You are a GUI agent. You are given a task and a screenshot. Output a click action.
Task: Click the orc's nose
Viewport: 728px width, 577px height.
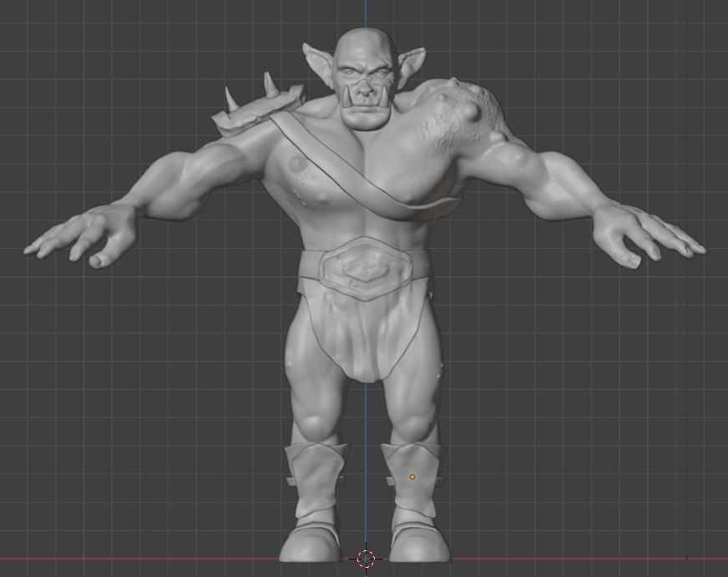tap(364, 83)
